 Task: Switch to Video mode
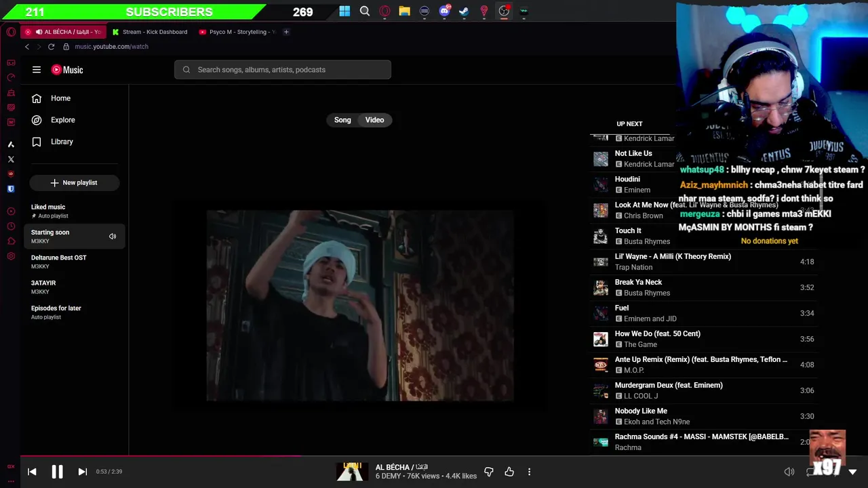point(374,120)
